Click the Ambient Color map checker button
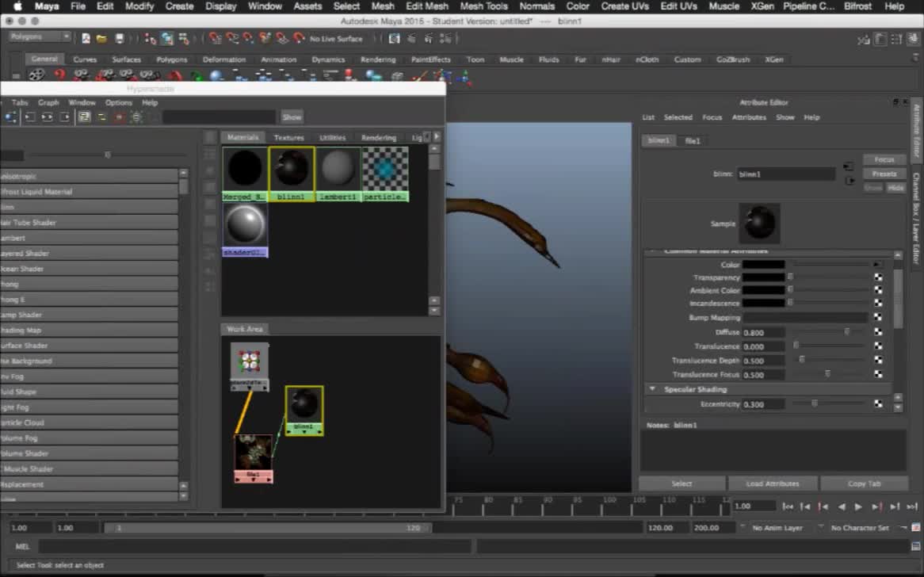Viewport: 924px width, 577px height. click(878, 290)
